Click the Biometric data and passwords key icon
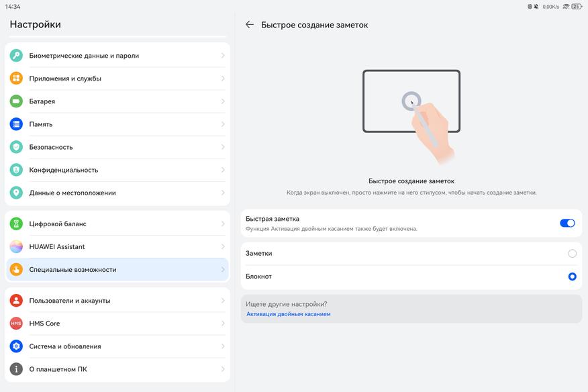This screenshot has width=588, height=392. [x=16, y=56]
